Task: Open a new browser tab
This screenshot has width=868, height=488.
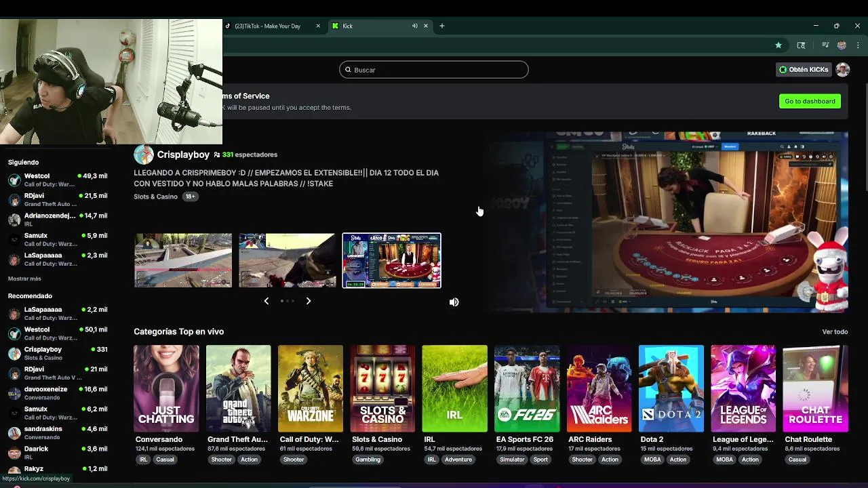Action: click(441, 26)
